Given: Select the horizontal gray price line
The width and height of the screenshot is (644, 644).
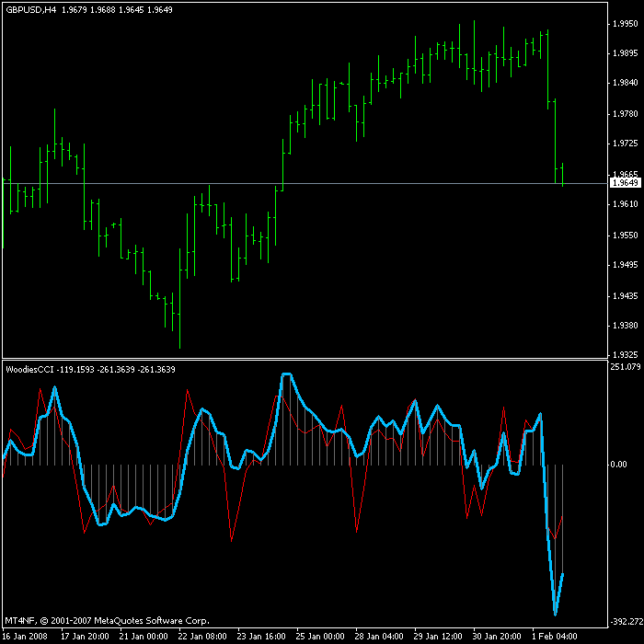Looking at the screenshot, I should coord(305,183).
